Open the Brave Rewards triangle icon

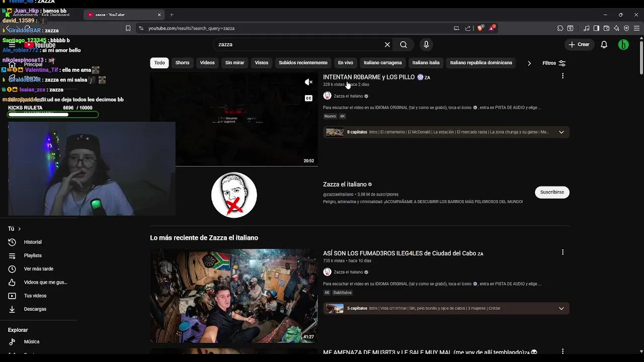click(x=492, y=28)
